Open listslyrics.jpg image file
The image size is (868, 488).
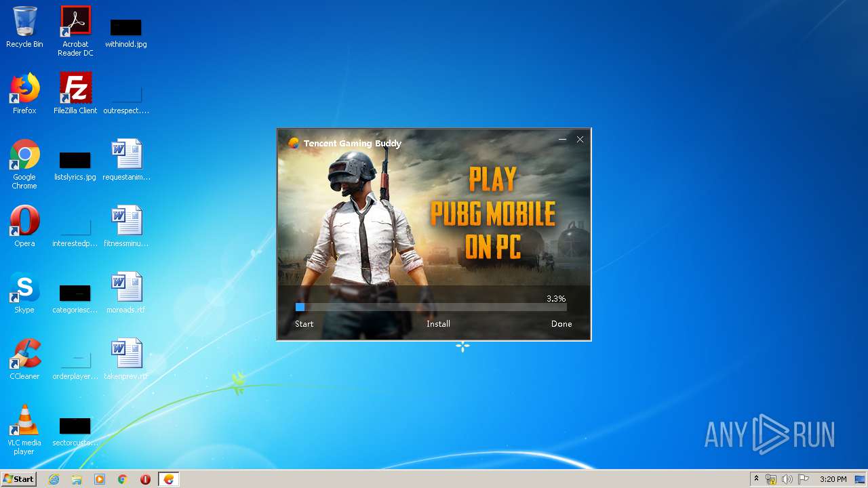pos(75,165)
